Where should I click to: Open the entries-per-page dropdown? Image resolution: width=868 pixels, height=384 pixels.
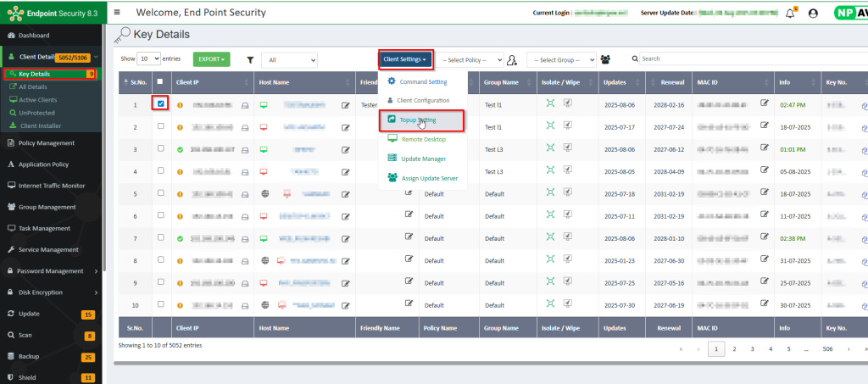coord(149,59)
